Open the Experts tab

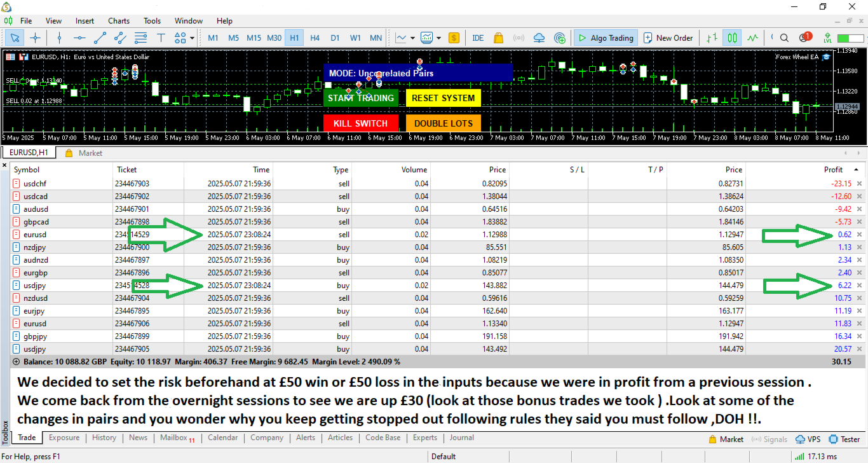coord(425,438)
